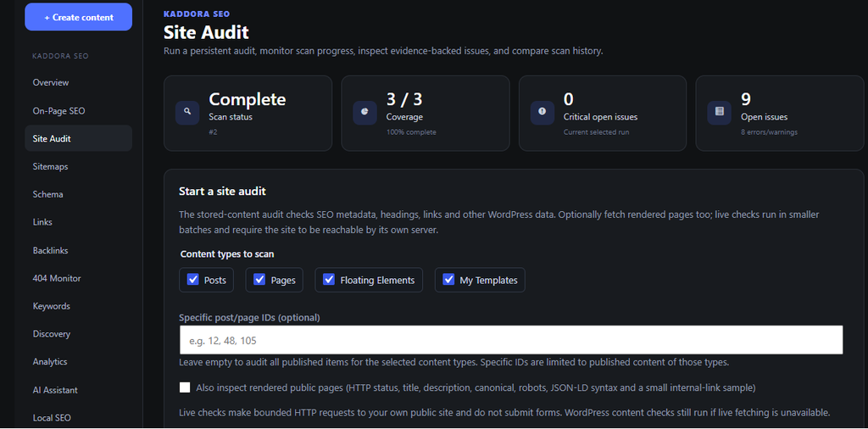Uncheck the Pages content type
868x429 pixels.
[x=259, y=280]
